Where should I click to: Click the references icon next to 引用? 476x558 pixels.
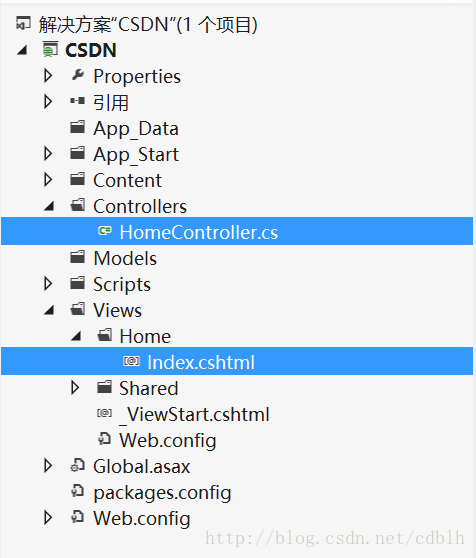pos(78,101)
